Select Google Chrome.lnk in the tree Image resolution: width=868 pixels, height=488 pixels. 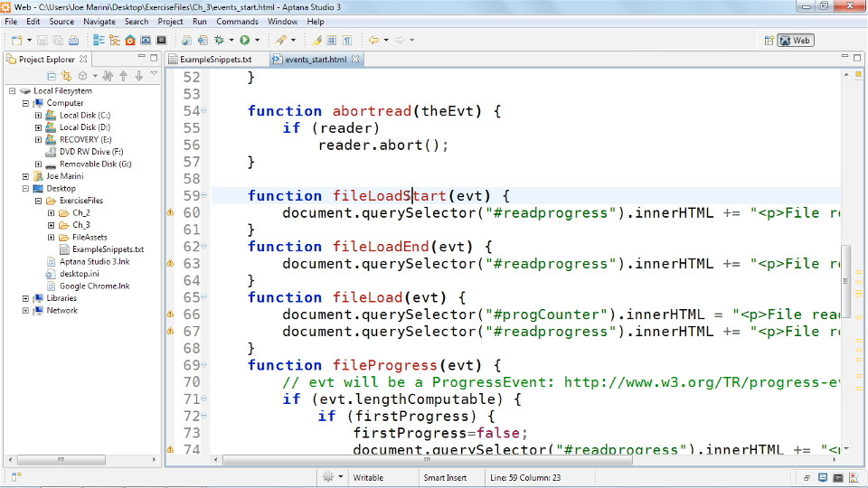[x=95, y=286]
